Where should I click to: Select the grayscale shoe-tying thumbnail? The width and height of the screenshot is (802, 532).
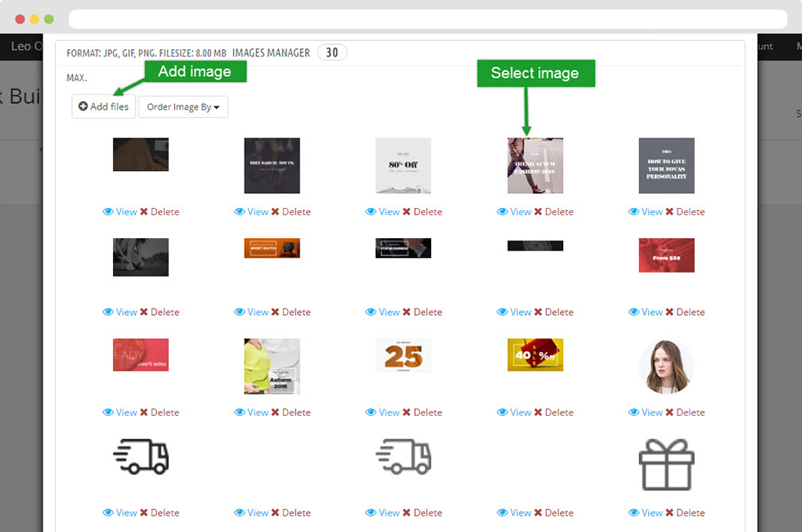click(141, 257)
